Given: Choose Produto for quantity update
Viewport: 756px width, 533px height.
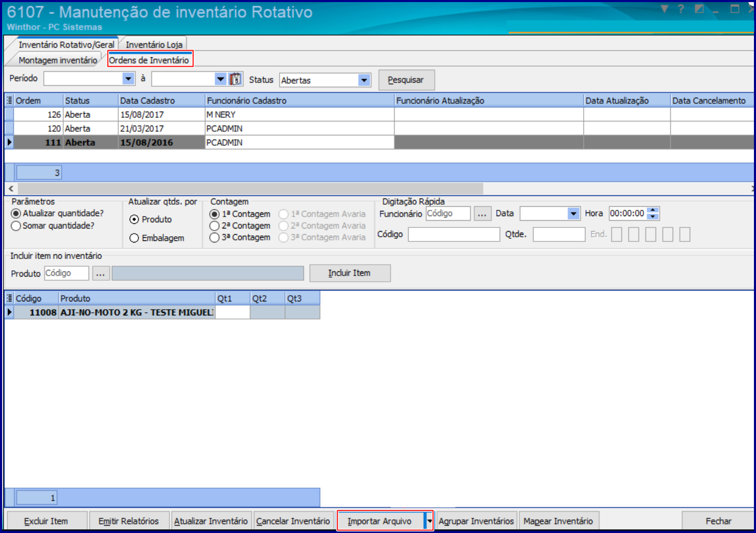Looking at the screenshot, I should coord(134,220).
